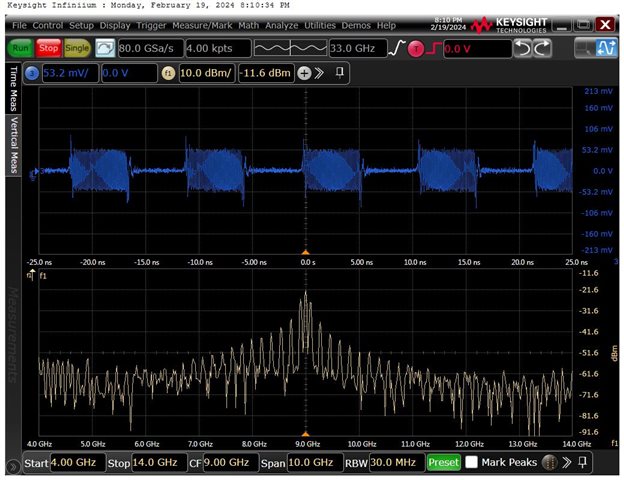Click the blue waveform measurement icon
The width and height of the screenshot is (624, 480).
pyautogui.click(x=606, y=49)
